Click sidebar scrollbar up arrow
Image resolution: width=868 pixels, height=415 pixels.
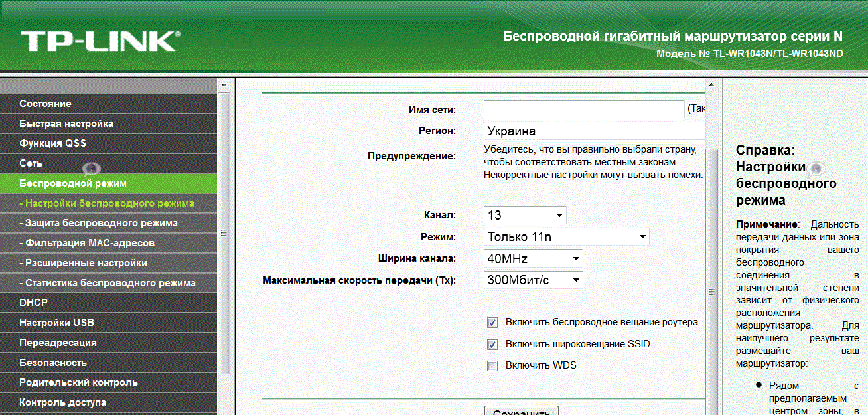(224, 85)
